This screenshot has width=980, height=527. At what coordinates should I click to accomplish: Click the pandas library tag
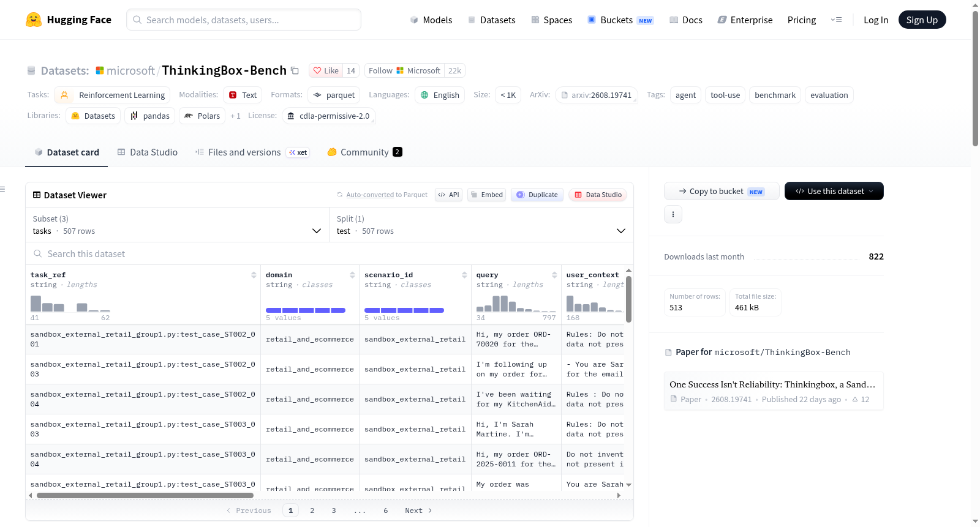150,116
